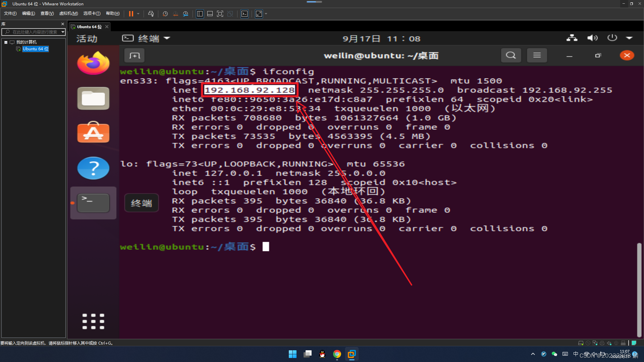Open the snapshot manager icon
The height and width of the screenshot is (362, 644).
[186, 14]
